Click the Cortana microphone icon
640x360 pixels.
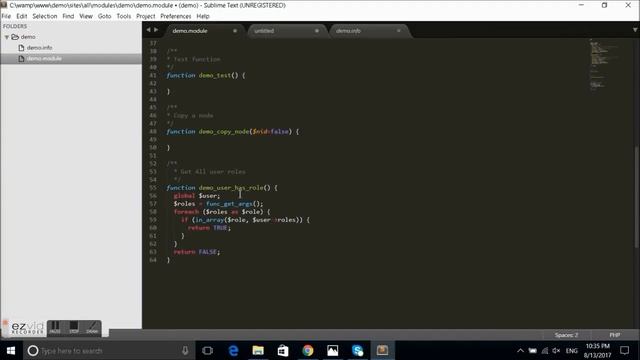click(185, 351)
